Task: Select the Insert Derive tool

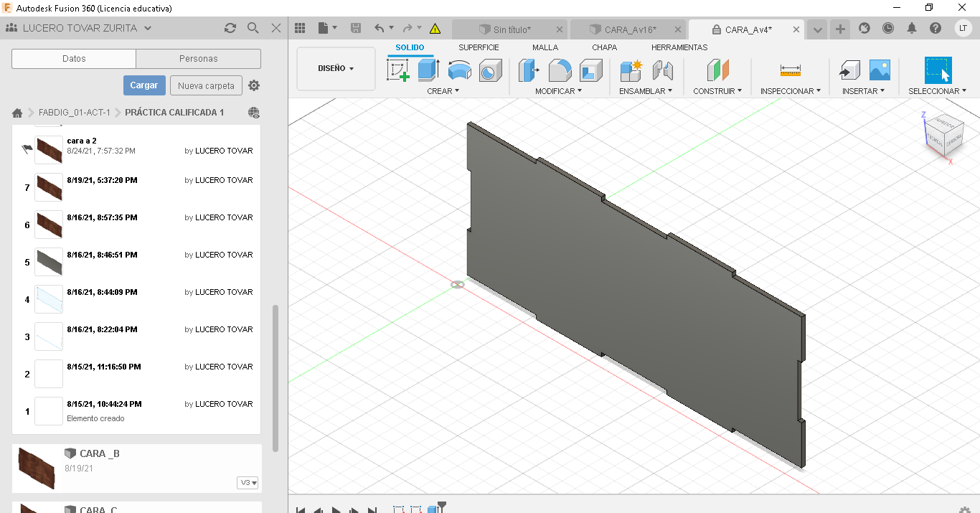Action: tap(849, 70)
